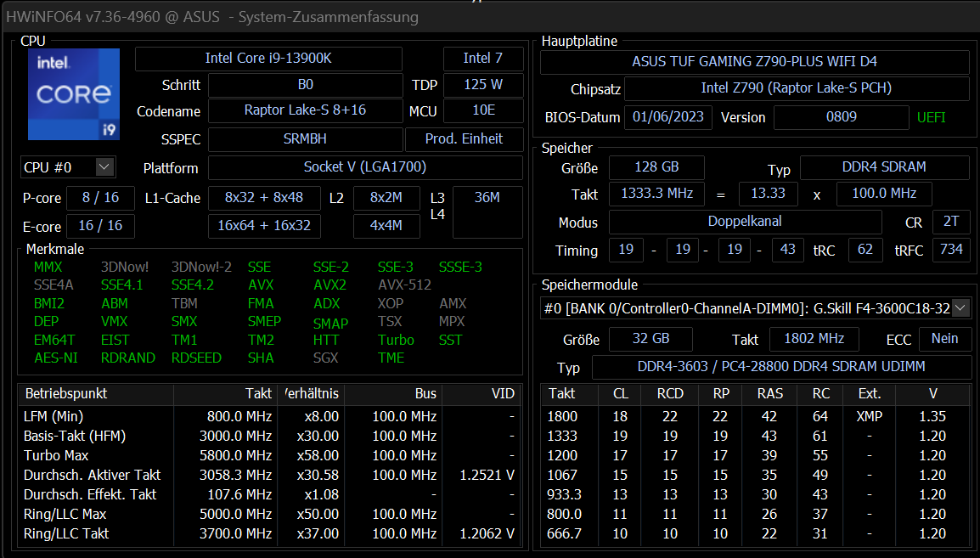Click the ECC Nein field
This screenshot has width=980, height=558.
tap(944, 339)
